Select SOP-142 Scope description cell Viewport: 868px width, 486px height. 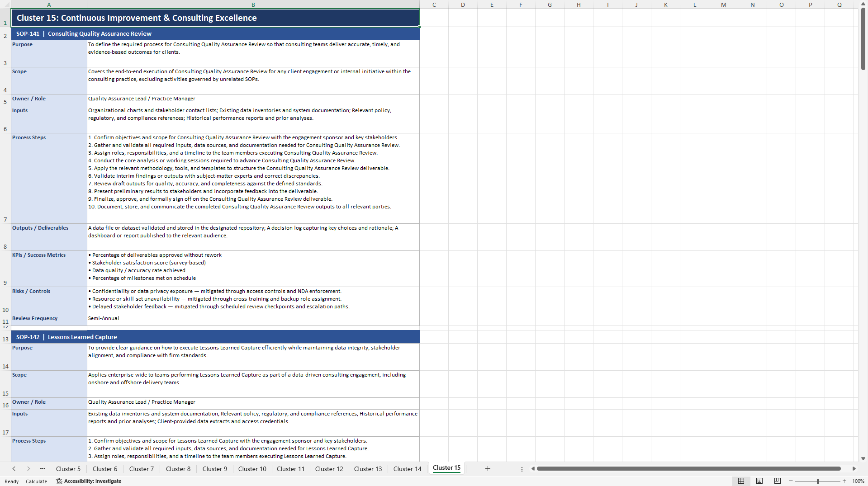(253, 384)
